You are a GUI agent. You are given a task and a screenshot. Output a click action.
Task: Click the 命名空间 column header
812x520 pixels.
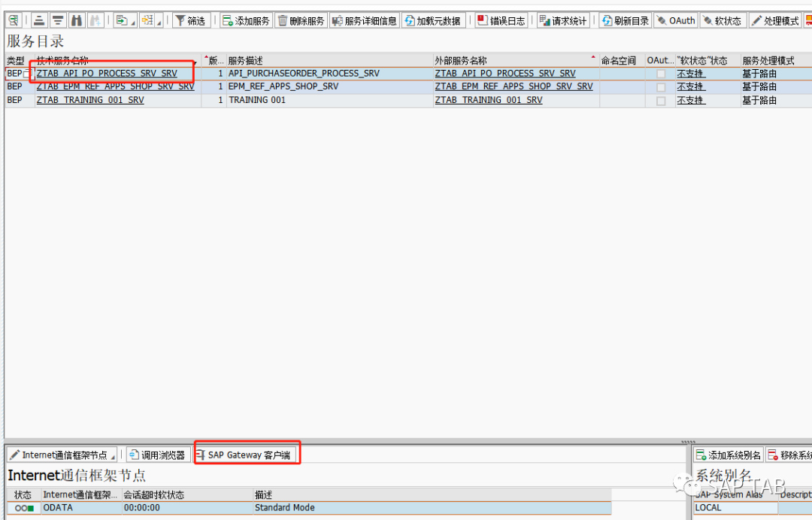(x=622, y=61)
